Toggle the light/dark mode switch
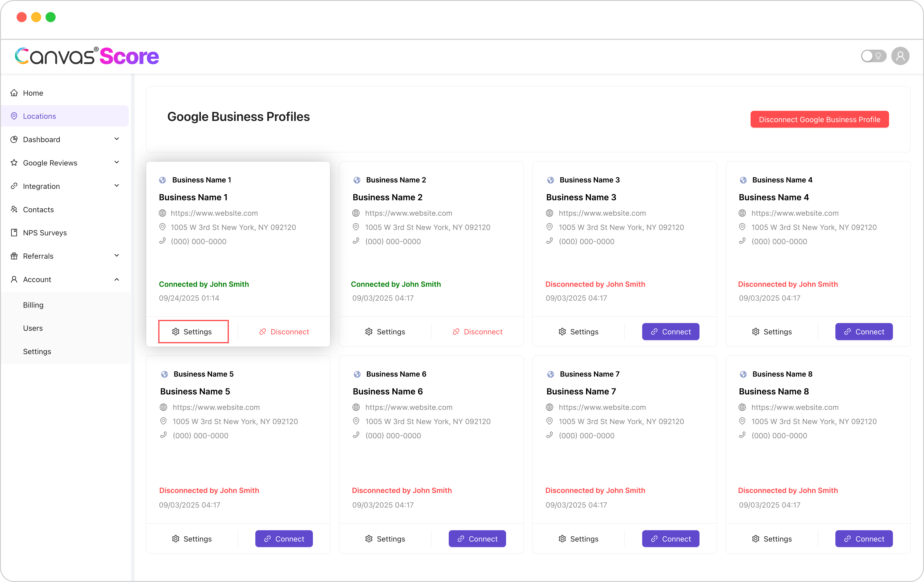 873,56
